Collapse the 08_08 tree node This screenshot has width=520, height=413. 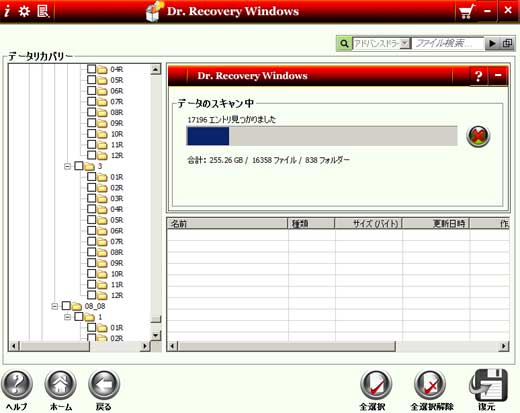pos(55,306)
